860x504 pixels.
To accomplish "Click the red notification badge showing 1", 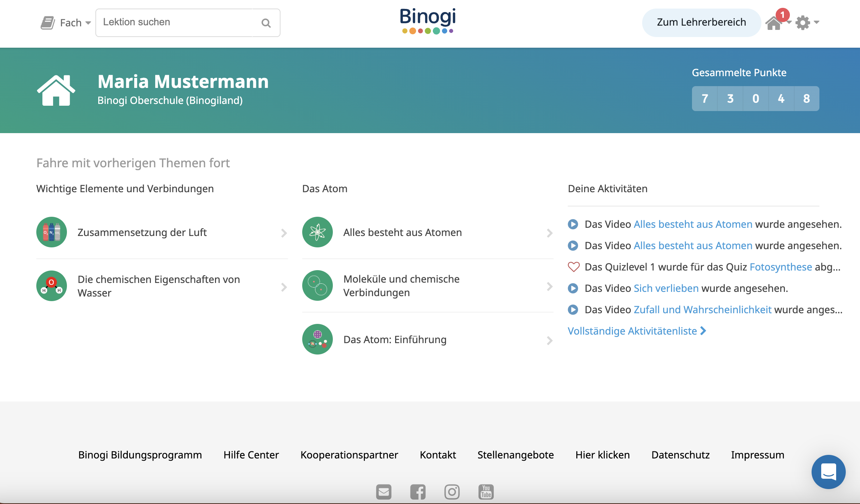I will (x=783, y=15).
